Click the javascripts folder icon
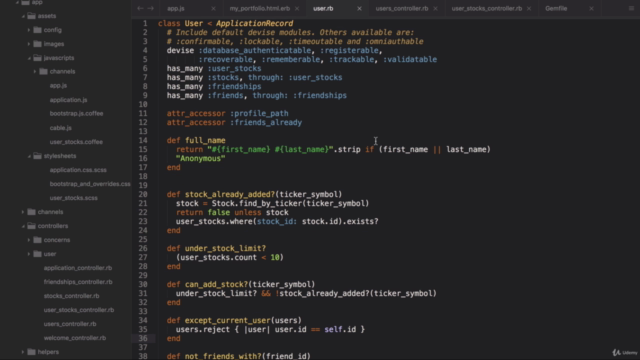 click(x=38, y=58)
